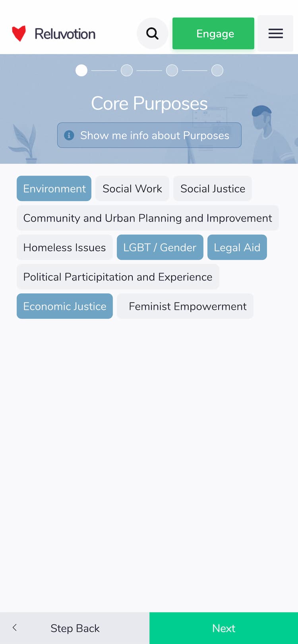Screen dimensions: 298x644
Task: Toggle the LGBT / Gender tag off
Action: 160,247
